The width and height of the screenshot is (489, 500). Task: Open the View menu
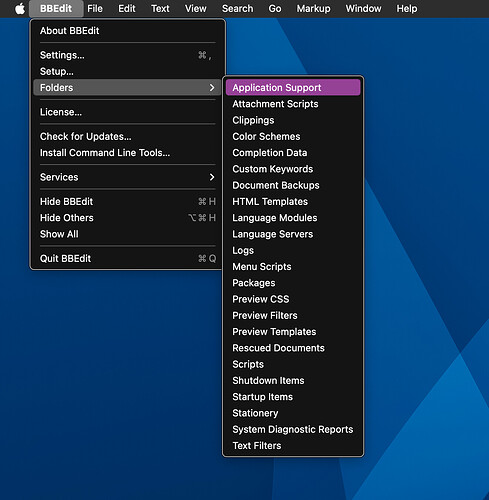pyautogui.click(x=196, y=9)
